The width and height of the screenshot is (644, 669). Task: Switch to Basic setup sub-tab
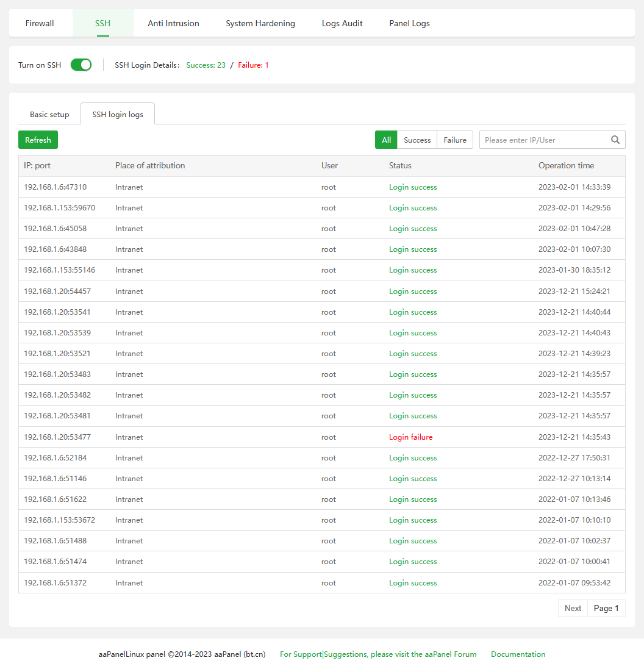point(49,115)
